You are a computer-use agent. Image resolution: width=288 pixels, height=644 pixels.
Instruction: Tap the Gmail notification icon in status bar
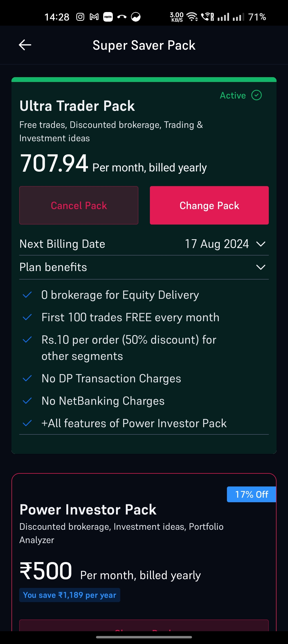tap(94, 17)
